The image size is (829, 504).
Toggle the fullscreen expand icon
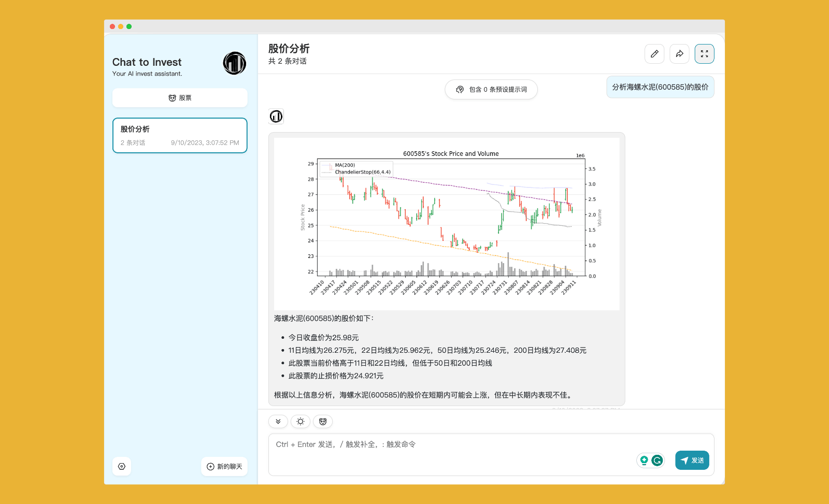[704, 54]
